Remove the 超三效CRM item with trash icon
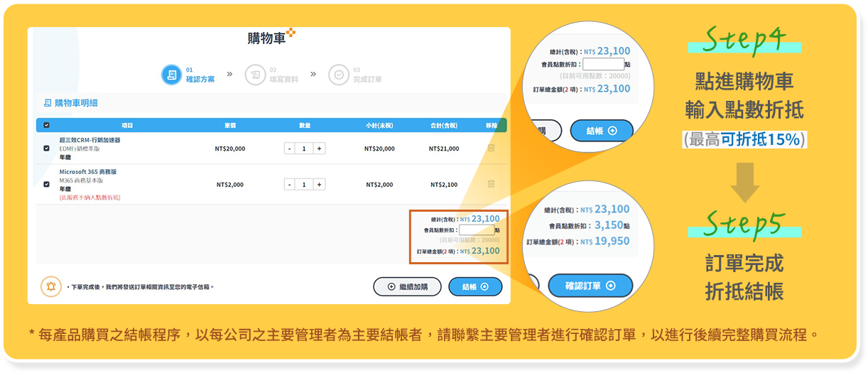868x373 pixels. (x=491, y=148)
